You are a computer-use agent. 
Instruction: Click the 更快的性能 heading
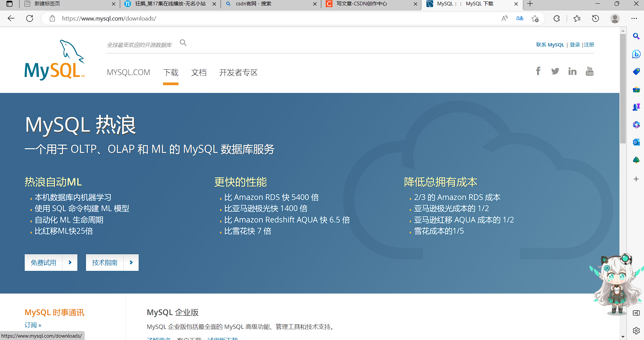pyautogui.click(x=240, y=182)
